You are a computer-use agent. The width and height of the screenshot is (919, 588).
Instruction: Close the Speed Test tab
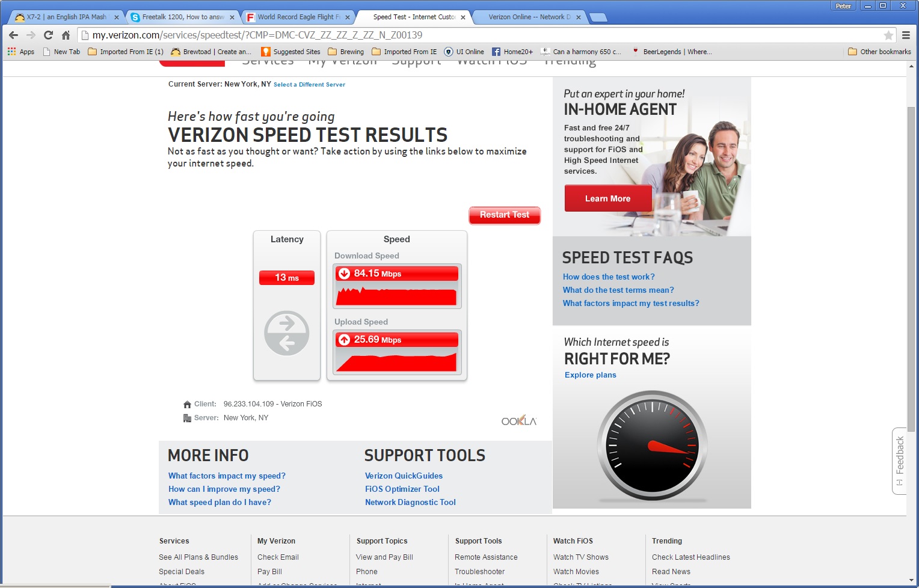point(463,17)
